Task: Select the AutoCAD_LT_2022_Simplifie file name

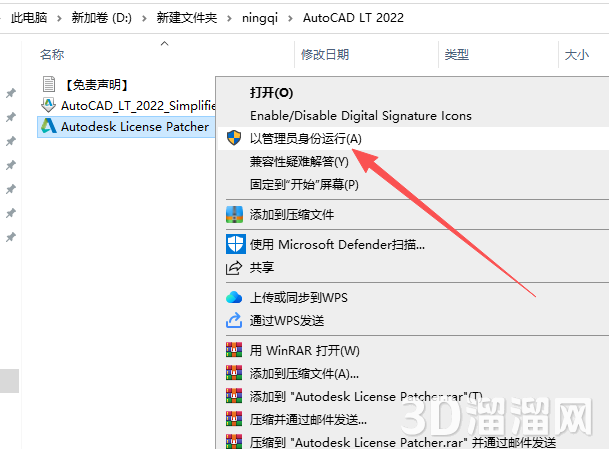Action: [x=138, y=105]
